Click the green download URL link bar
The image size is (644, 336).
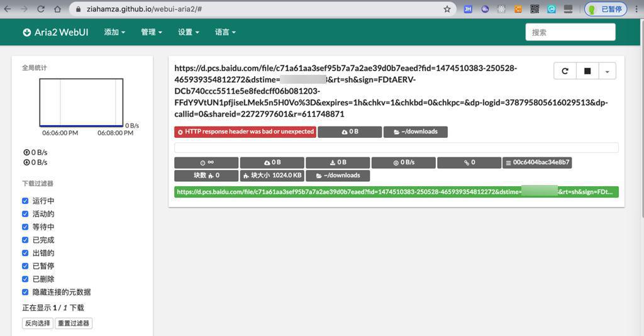tap(396, 192)
